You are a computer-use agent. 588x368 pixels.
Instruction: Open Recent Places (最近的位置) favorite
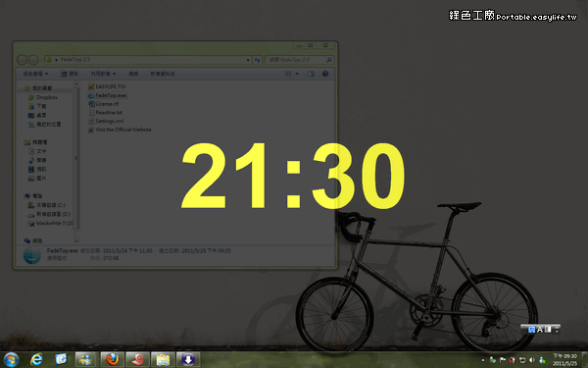[45, 125]
